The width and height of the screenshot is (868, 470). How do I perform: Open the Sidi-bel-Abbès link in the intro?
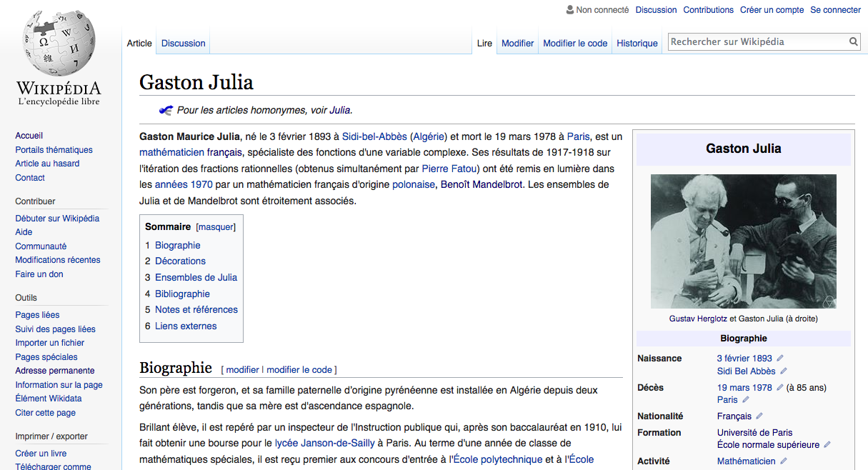374,136
